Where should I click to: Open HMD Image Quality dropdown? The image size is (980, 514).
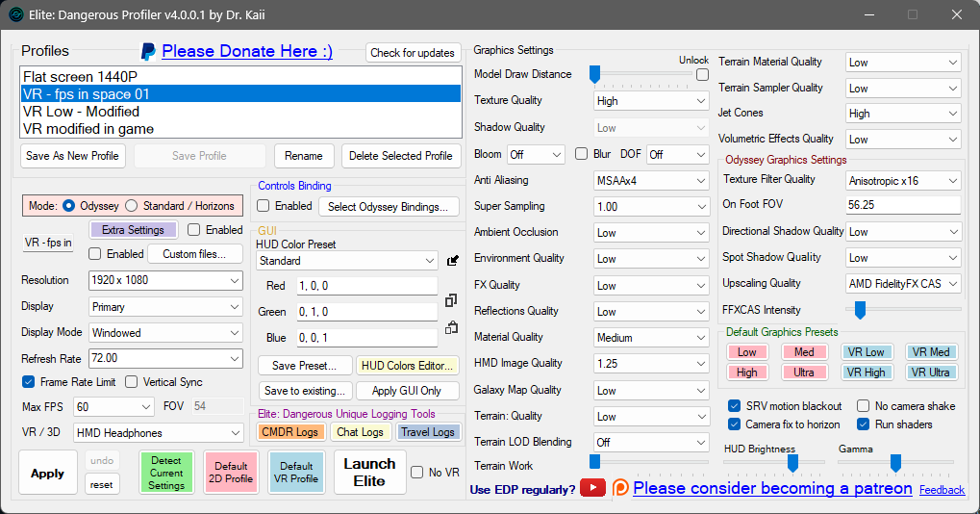651,363
